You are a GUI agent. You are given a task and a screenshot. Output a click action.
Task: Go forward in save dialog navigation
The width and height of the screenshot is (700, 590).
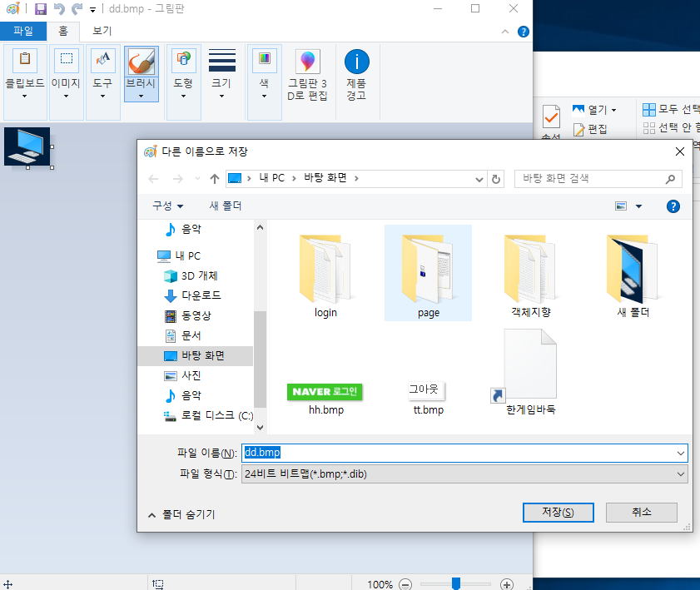(x=178, y=179)
